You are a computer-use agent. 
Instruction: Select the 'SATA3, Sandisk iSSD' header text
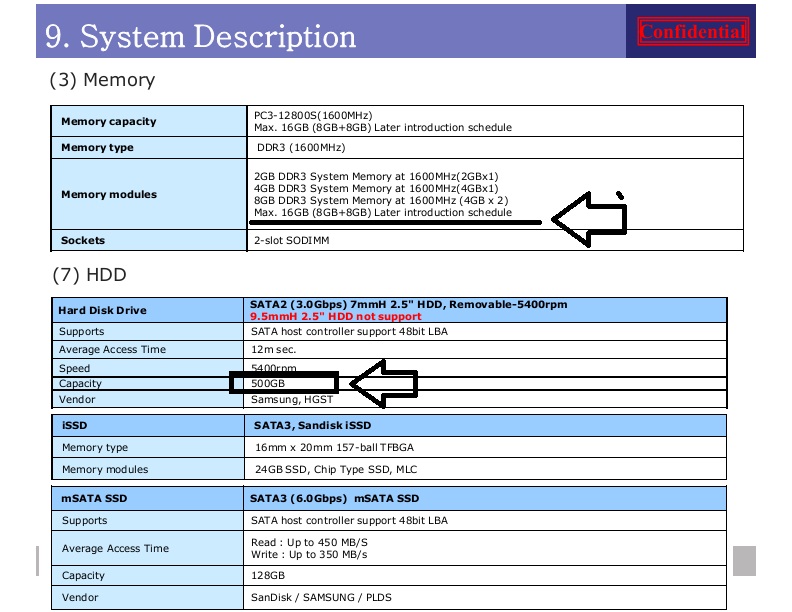313,426
